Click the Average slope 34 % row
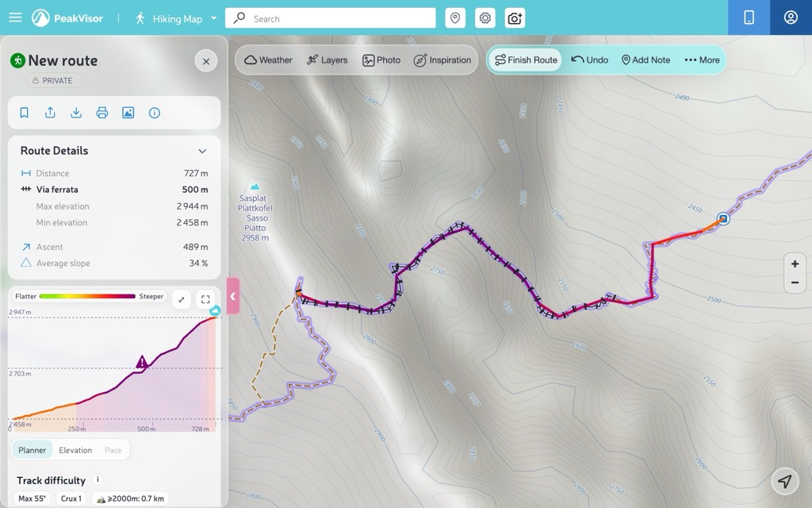812x508 pixels. (x=114, y=263)
